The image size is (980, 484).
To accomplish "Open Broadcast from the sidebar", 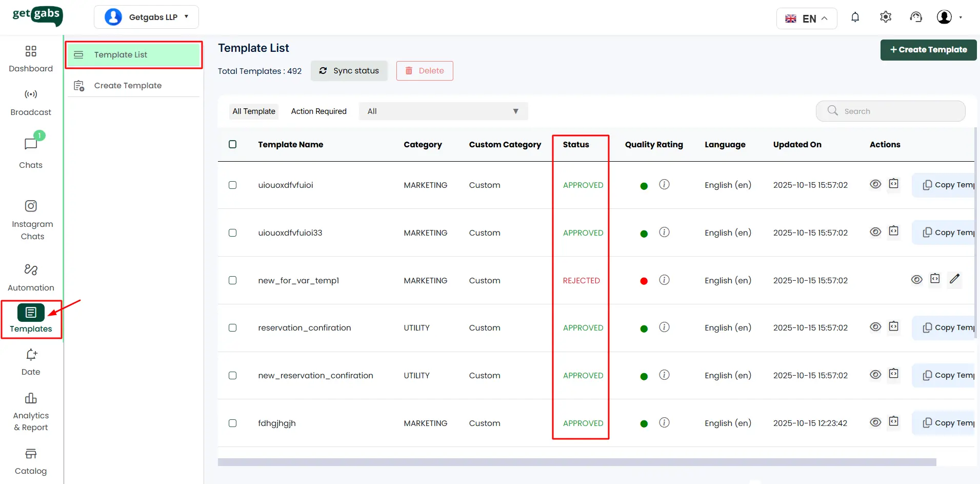I will (31, 102).
